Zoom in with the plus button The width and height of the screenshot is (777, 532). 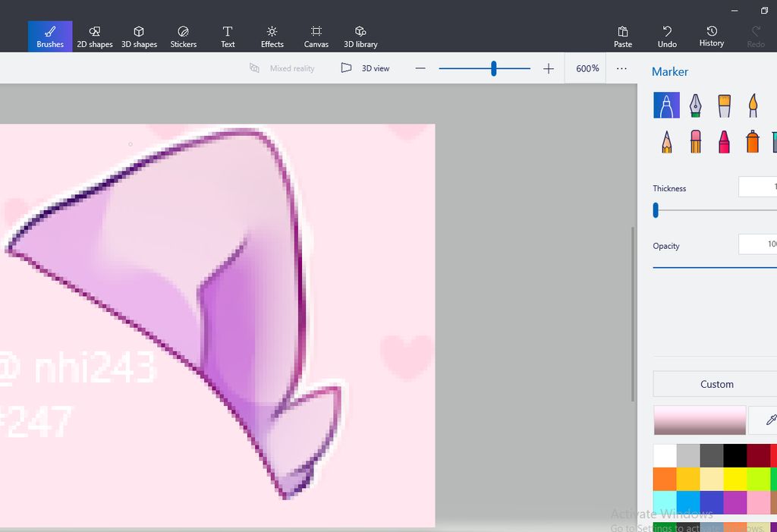[548, 68]
